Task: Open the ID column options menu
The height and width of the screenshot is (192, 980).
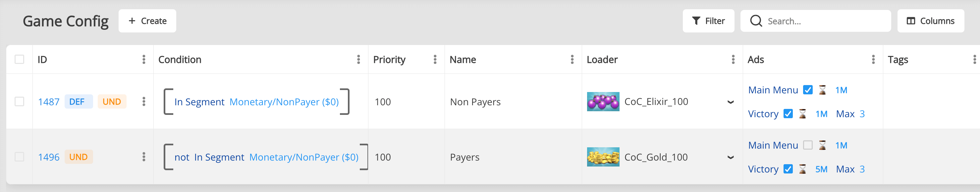Action: pos(143,59)
